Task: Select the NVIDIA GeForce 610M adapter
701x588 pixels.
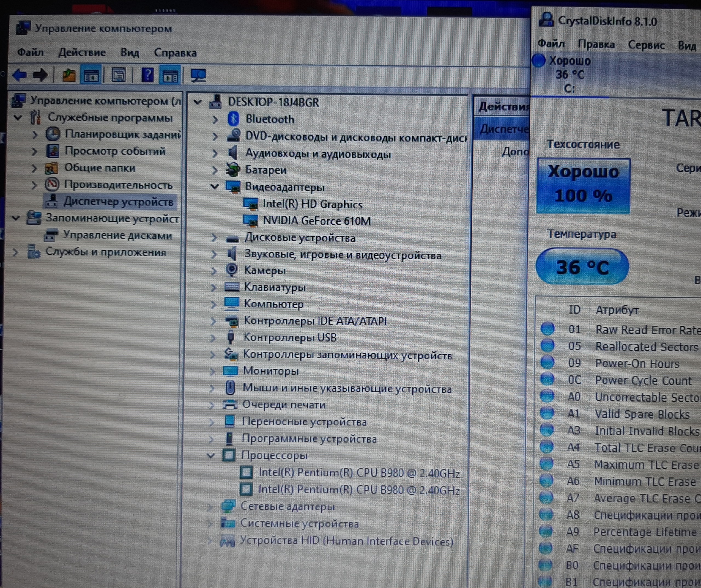Action: pyautogui.click(x=317, y=221)
